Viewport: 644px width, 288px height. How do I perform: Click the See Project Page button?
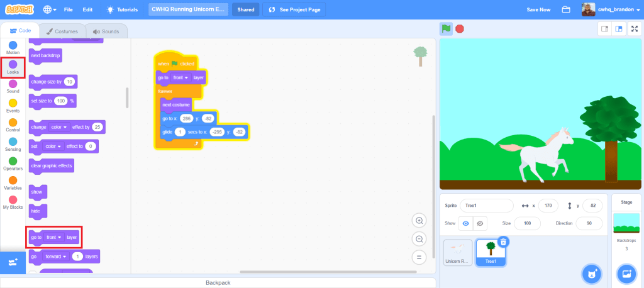pos(294,9)
